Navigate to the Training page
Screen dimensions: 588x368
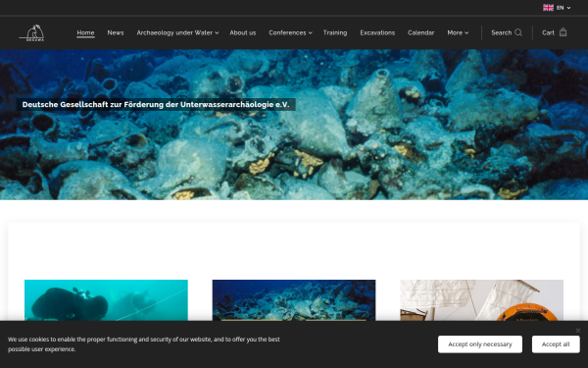pyautogui.click(x=335, y=32)
